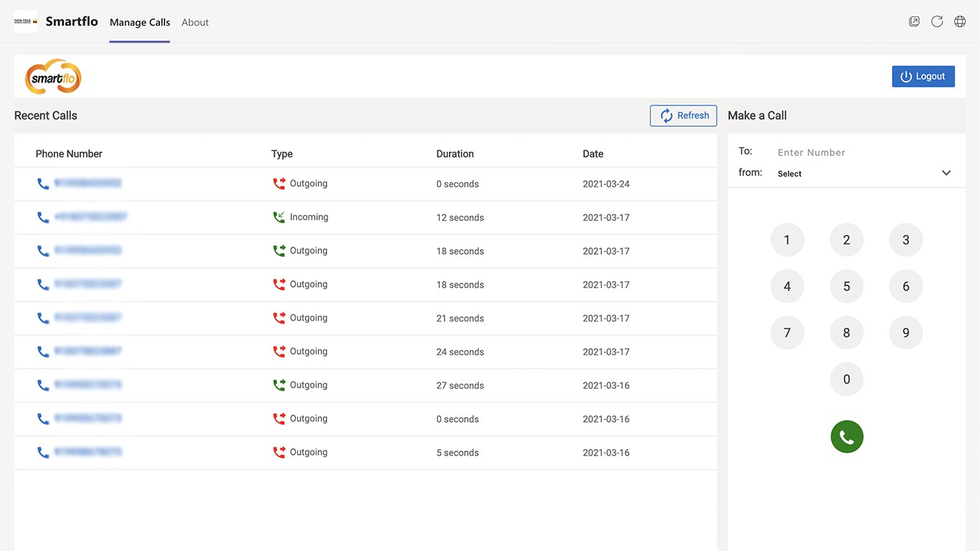Click phone icon on the Incoming call row
The image size is (980, 551).
pos(43,217)
